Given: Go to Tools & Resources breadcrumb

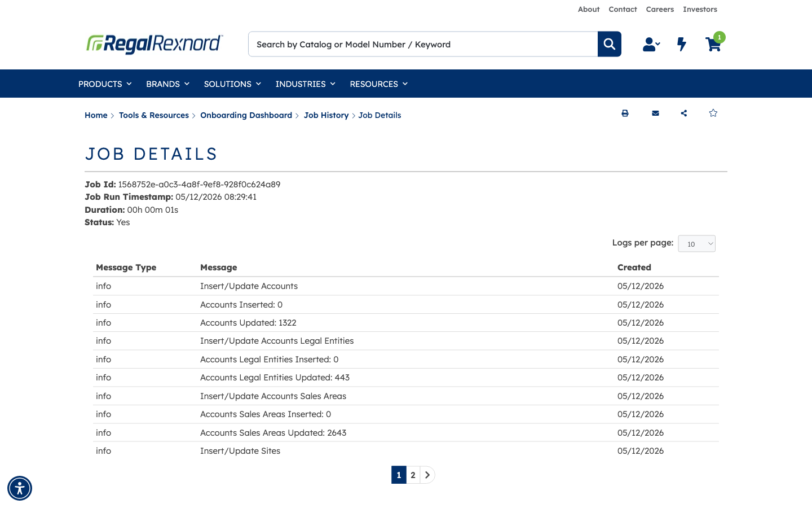Looking at the screenshot, I should 154,115.
